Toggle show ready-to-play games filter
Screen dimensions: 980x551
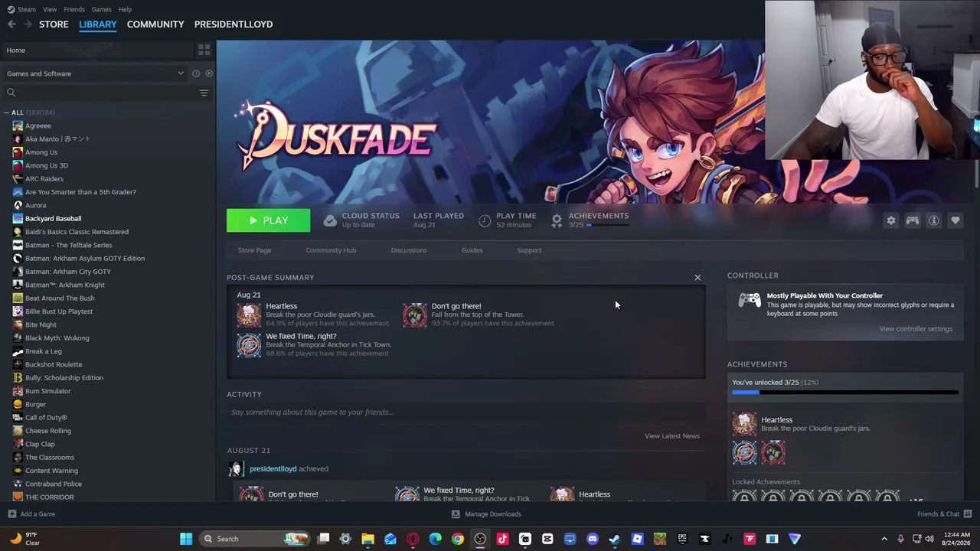point(209,73)
